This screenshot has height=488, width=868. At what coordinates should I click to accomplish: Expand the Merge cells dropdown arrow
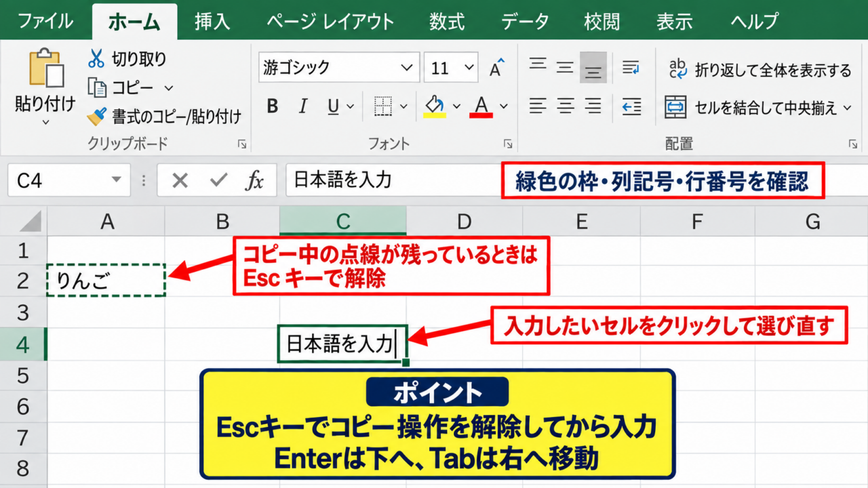coord(847,107)
